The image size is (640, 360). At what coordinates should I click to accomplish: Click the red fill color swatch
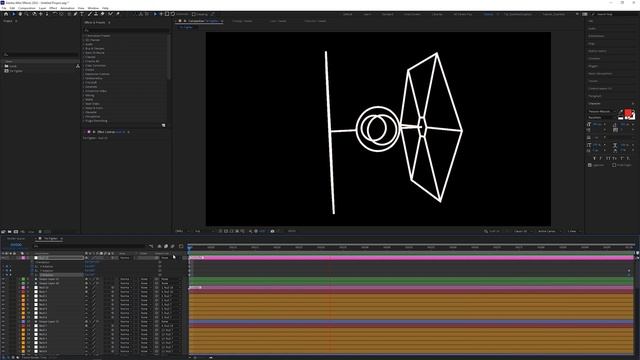point(628,113)
